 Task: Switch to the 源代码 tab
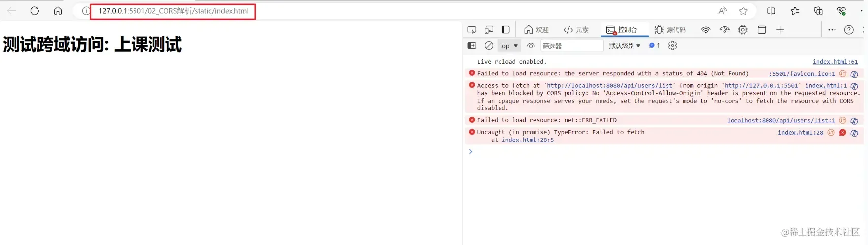point(670,30)
